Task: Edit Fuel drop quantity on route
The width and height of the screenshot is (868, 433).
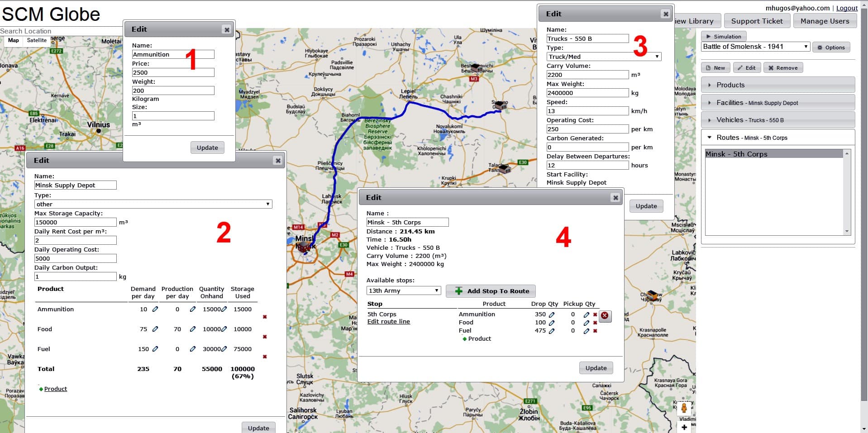Action: pos(552,331)
